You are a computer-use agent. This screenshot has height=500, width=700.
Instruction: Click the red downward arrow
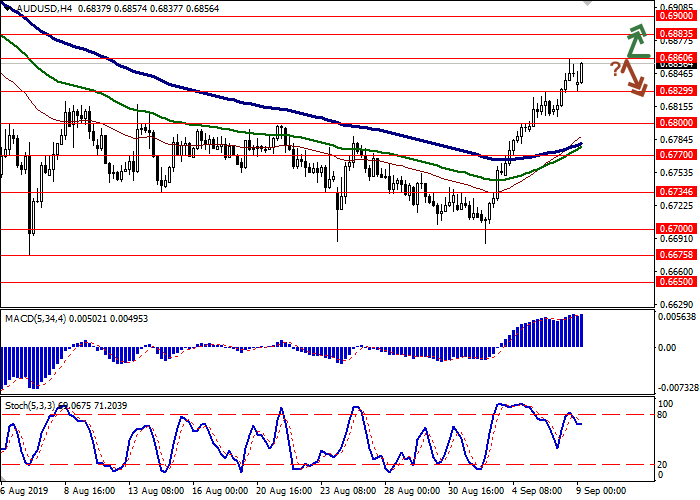pos(633,79)
